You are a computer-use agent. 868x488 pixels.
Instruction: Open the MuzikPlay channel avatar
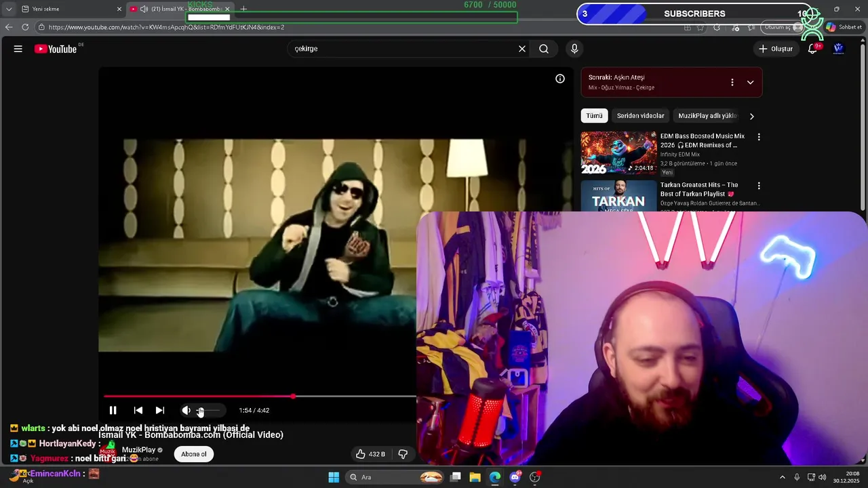(x=108, y=451)
